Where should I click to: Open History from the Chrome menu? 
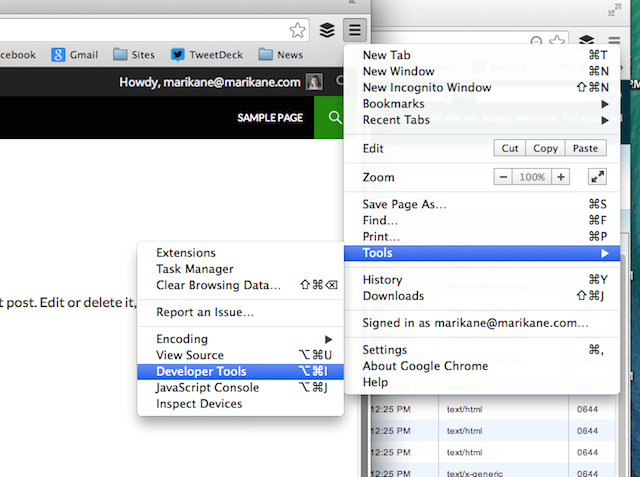coord(482,280)
